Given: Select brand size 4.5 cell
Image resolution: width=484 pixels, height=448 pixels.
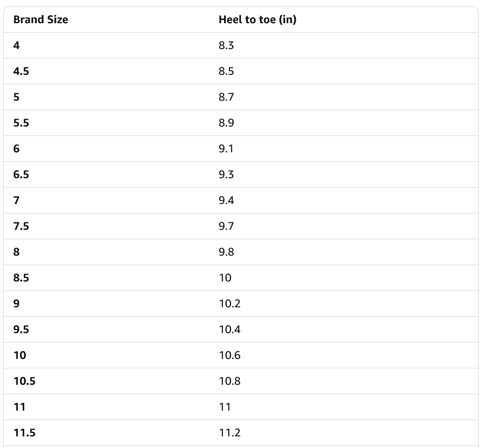Looking at the screenshot, I should (x=21, y=71).
